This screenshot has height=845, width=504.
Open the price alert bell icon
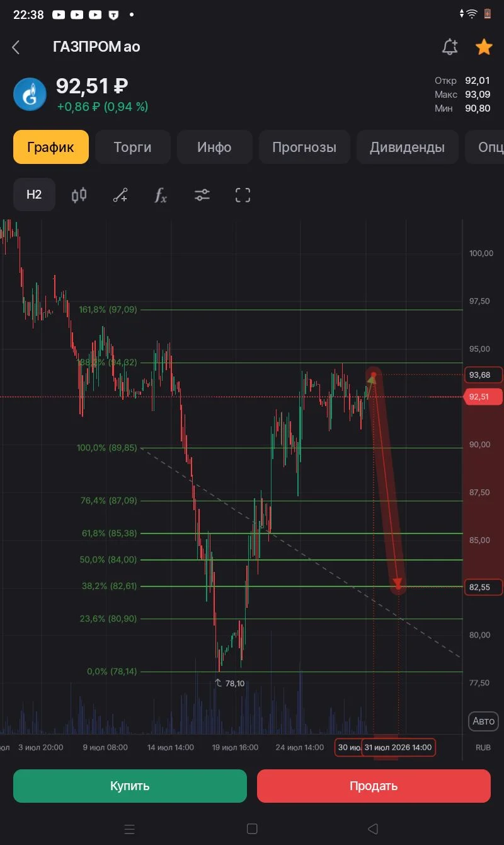pos(450,47)
